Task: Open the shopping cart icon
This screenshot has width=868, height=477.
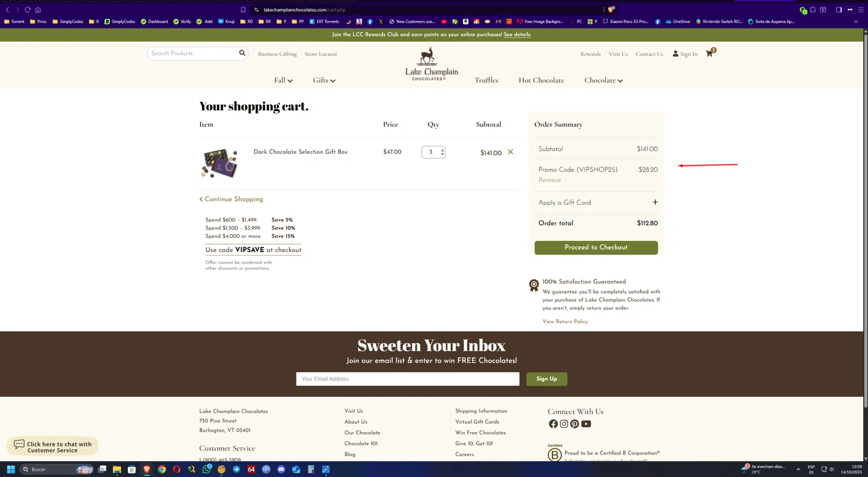Action: [709, 53]
